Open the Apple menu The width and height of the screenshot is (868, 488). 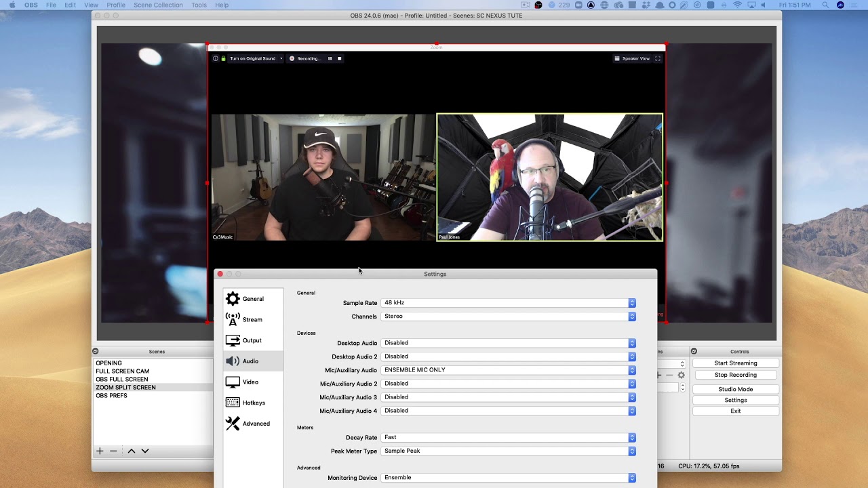(12, 5)
